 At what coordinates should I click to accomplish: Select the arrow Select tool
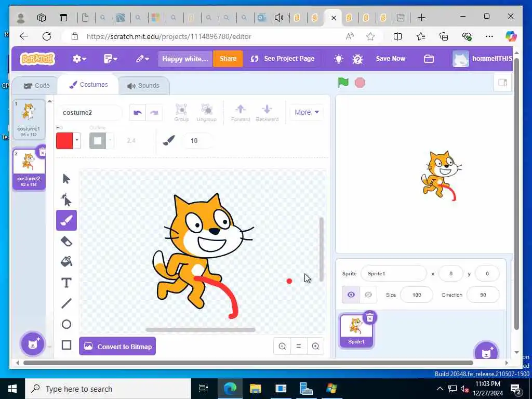[x=66, y=179]
